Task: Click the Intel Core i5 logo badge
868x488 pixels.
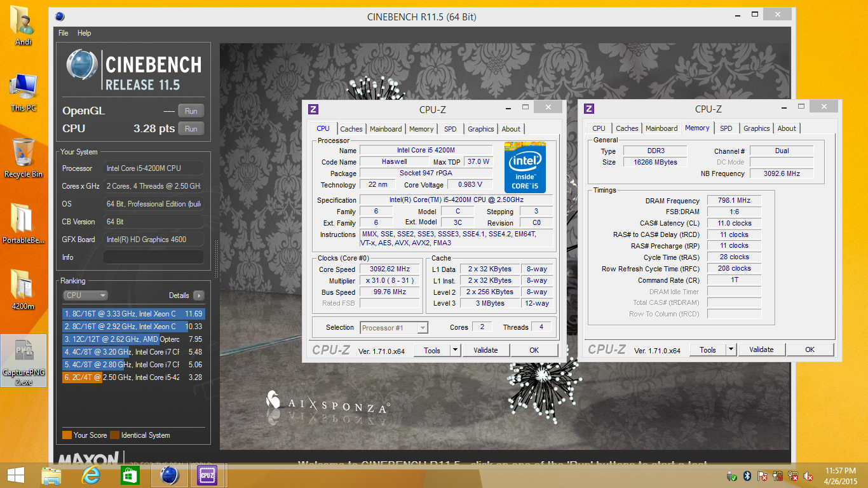Action: click(x=525, y=167)
